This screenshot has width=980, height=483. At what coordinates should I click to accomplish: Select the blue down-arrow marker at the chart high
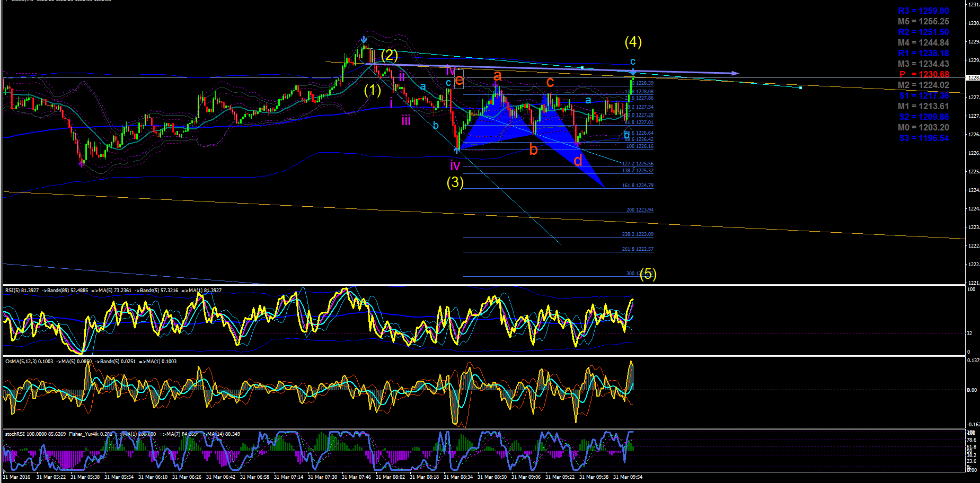(364, 39)
